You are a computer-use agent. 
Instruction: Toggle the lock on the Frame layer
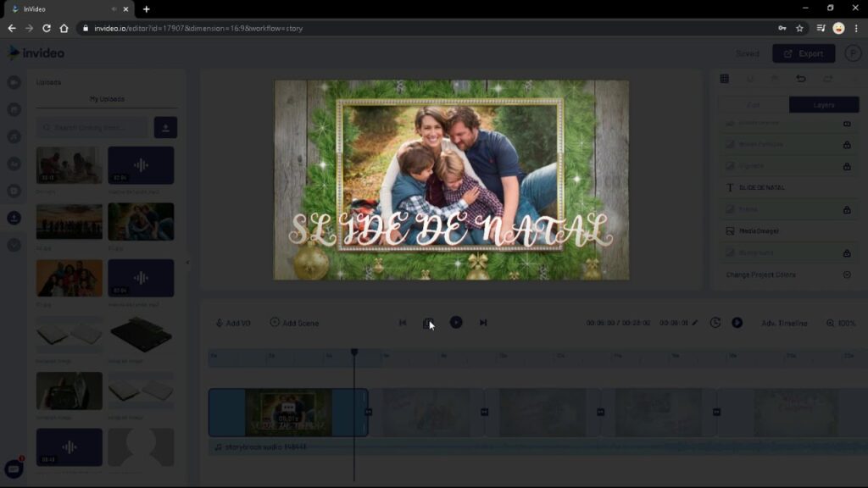tap(847, 210)
